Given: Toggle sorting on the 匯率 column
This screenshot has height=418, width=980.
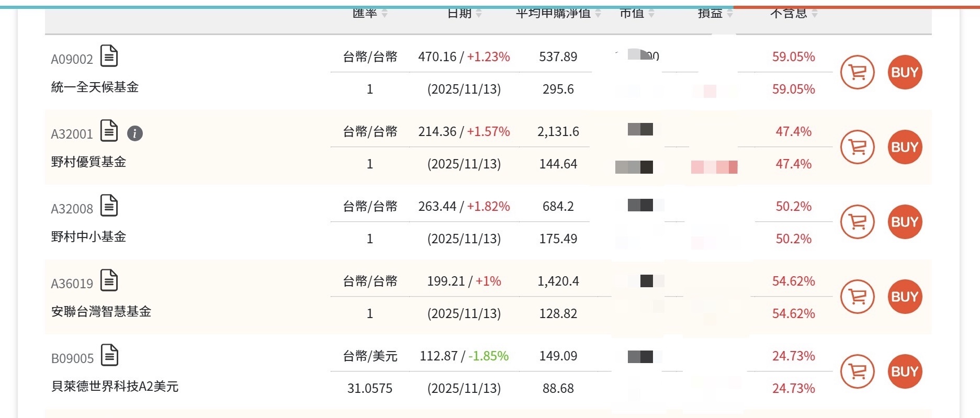Looking at the screenshot, I should [384, 14].
